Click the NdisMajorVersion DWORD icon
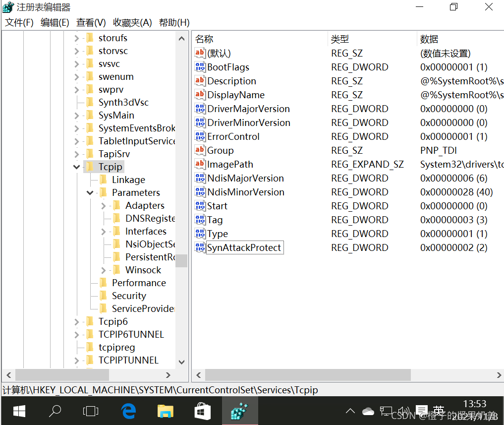 click(x=200, y=178)
